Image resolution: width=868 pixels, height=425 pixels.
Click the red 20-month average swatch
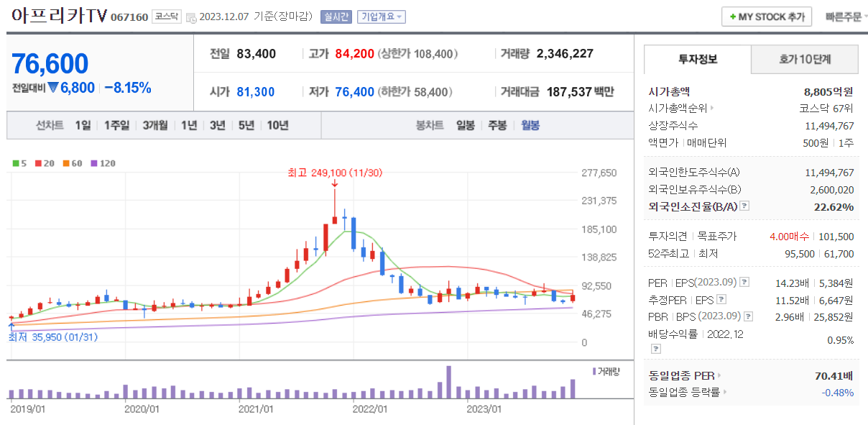(39, 163)
